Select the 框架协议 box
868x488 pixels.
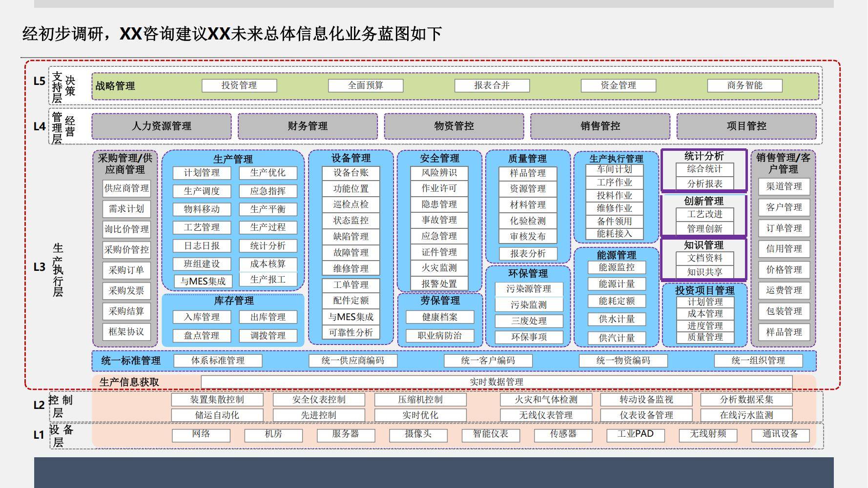[x=126, y=332]
